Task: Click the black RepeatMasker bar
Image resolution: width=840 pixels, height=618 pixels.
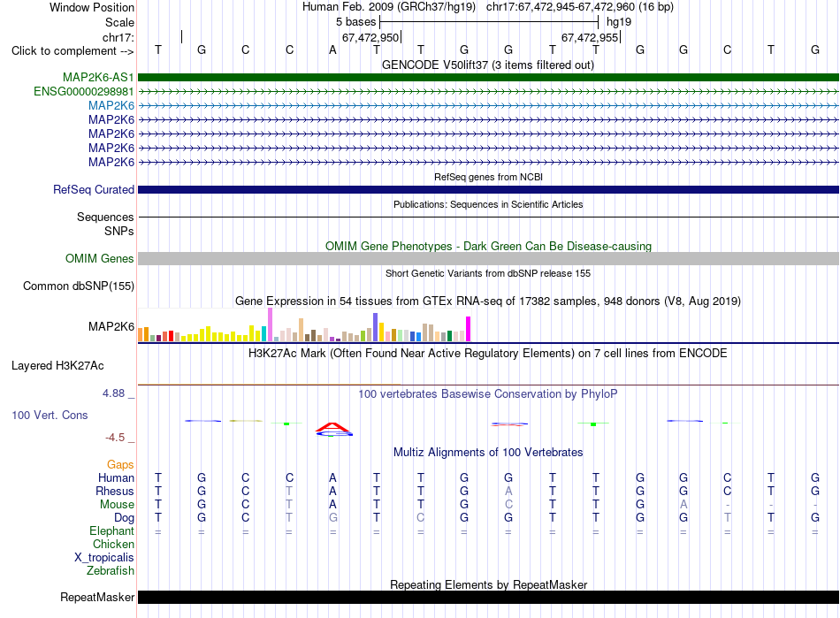Action: (x=488, y=597)
